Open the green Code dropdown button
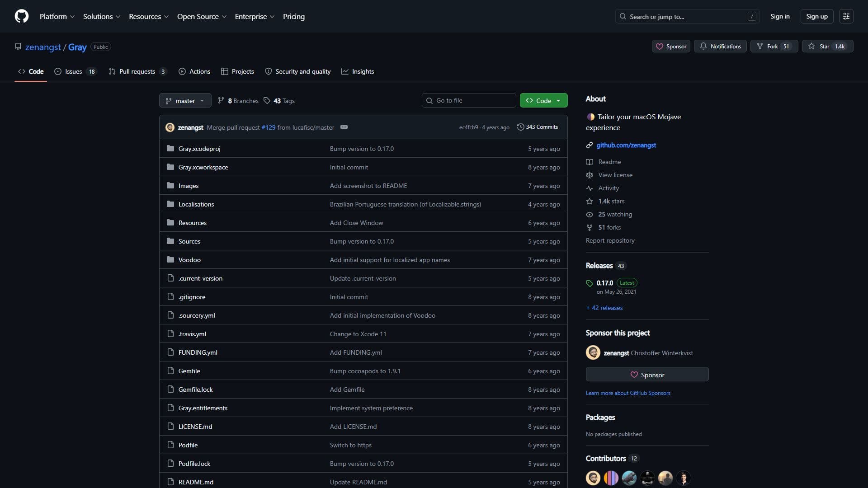868x488 pixels. click(x=543, y=100)
